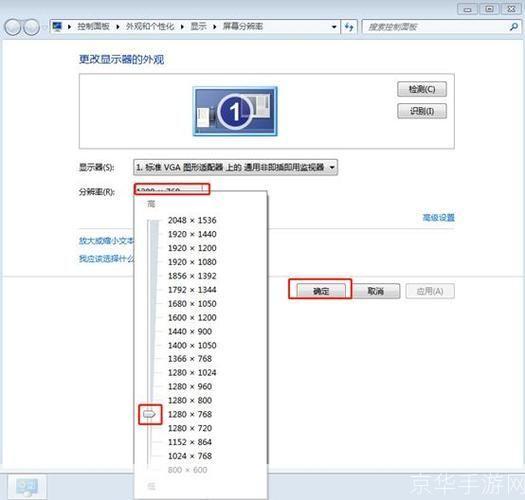Click the refresh icon beside address bar

tap(349, 27)
